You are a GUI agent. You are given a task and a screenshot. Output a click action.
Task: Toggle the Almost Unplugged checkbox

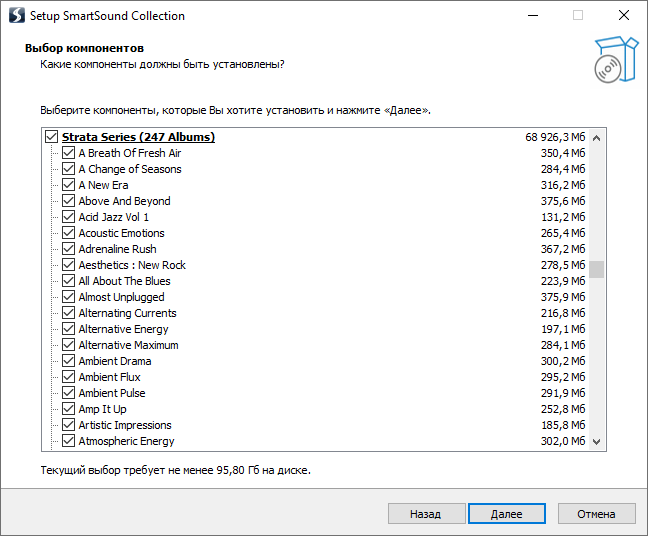(68, 297)
